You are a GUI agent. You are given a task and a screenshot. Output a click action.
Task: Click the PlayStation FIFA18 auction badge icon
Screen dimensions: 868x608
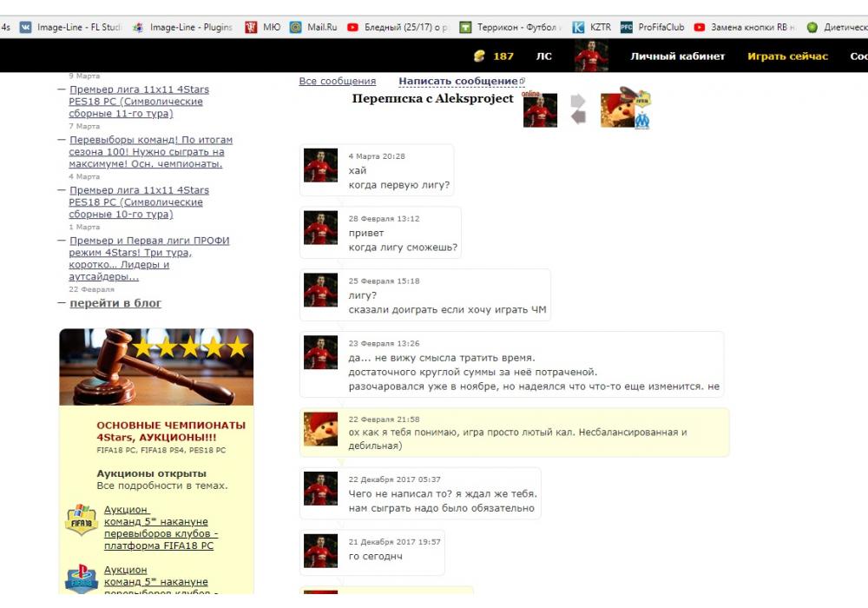[x=82, y=579]
